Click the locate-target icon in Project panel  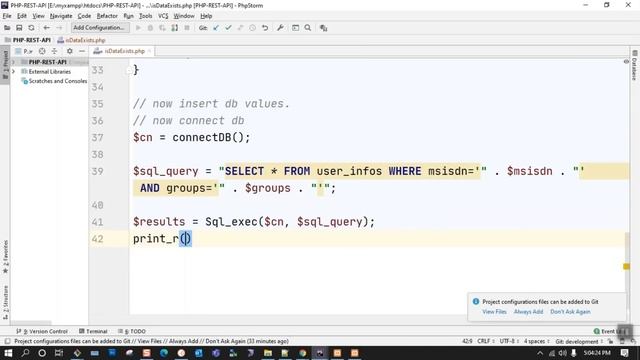click(42, 51)
